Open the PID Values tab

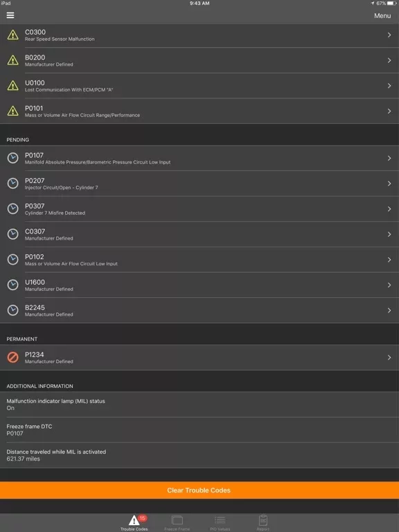pyautogui.click(x=220, y=523)
